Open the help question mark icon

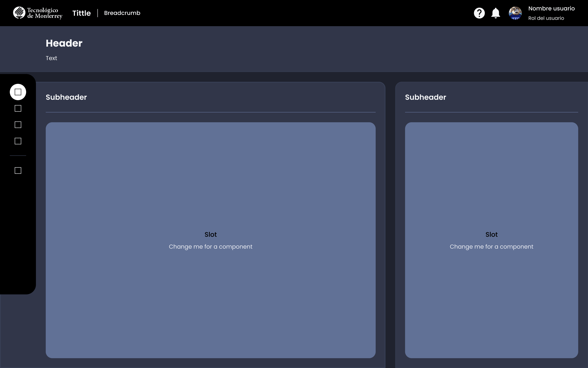(x=479, y=13)
